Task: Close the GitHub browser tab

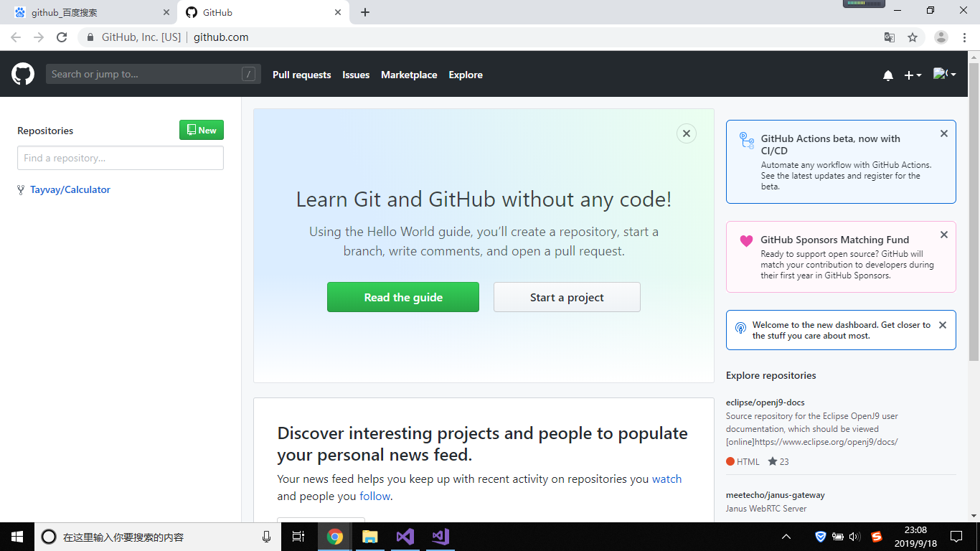Action: pos(338,12)
